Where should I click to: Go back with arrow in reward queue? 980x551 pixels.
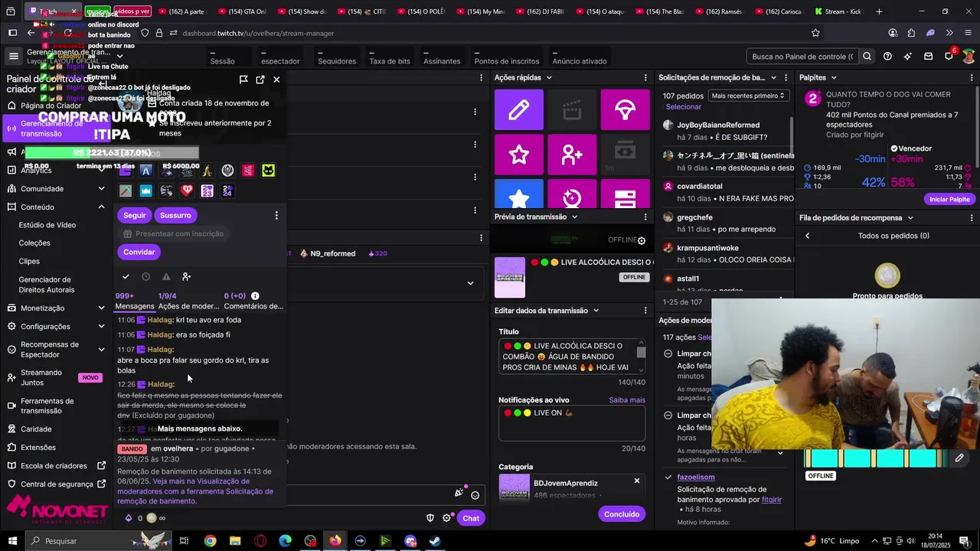[807, 236]
